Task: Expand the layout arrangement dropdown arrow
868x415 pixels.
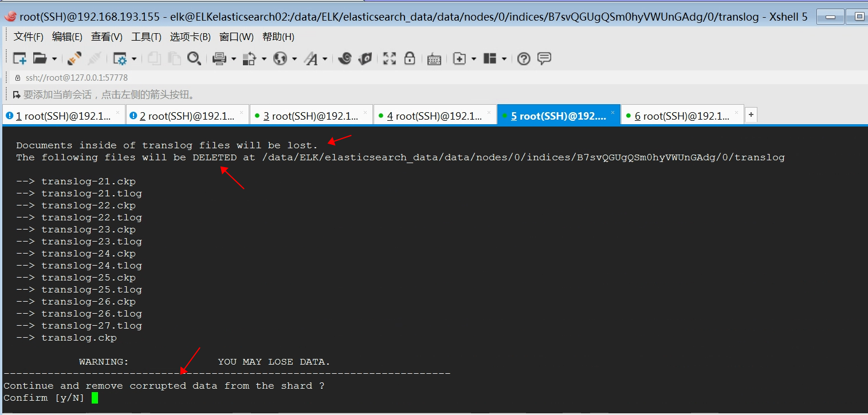Action: click(504, 58)
